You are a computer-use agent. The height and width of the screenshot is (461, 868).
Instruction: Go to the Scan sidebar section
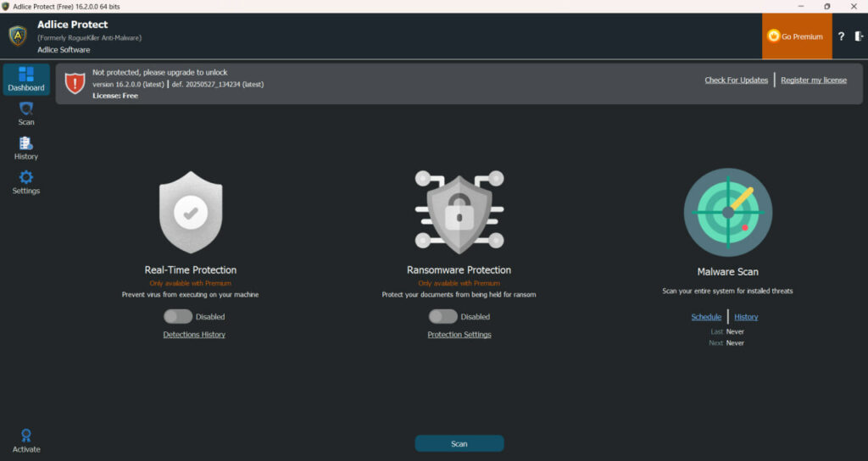point(26,114)
